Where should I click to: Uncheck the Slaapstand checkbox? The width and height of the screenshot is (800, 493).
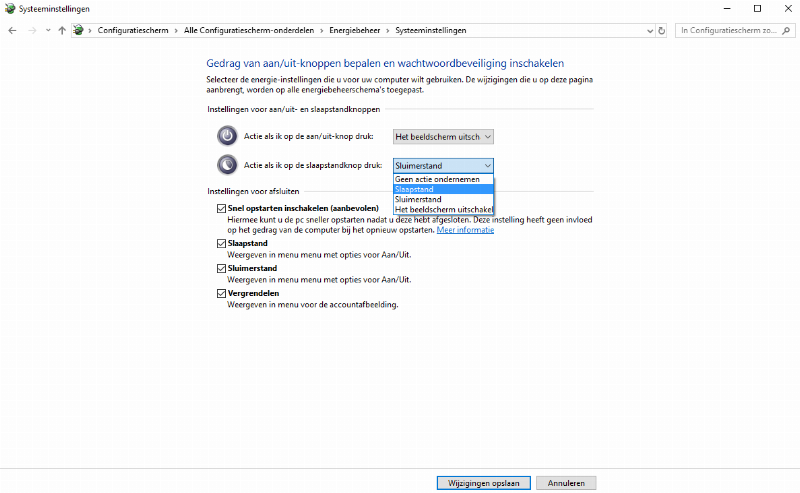(221, 243)
